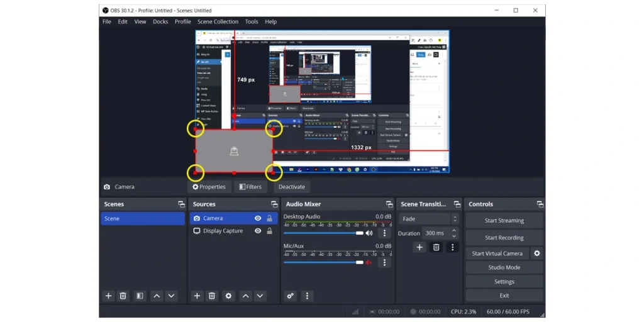
Task: Select Scene in Scenes list
Action: [x=143, y=218]
